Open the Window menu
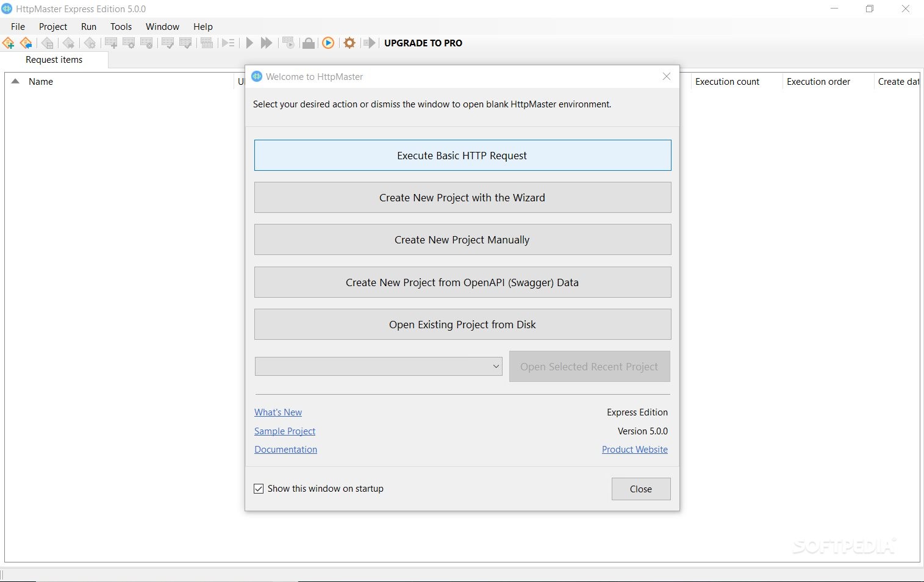 (x=162, y=26)
